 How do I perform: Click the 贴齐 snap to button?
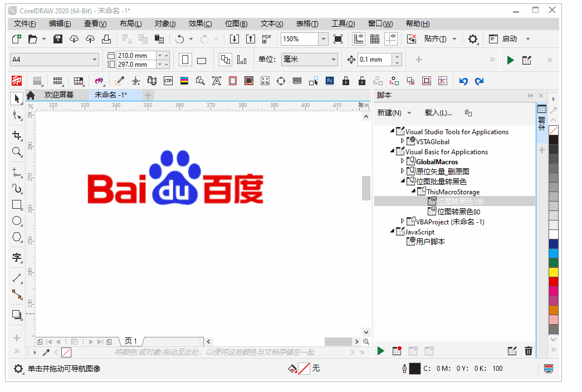click(435, 39)
